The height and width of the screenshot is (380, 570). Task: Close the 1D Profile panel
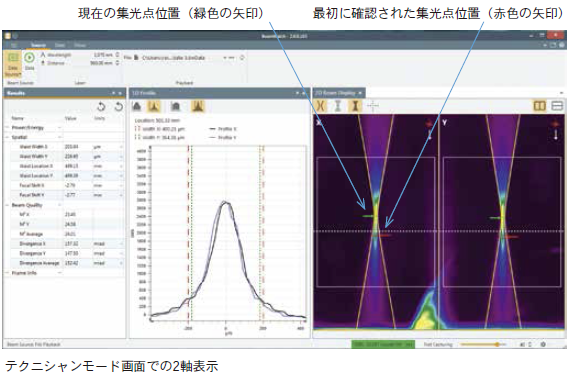click(304, 93)
